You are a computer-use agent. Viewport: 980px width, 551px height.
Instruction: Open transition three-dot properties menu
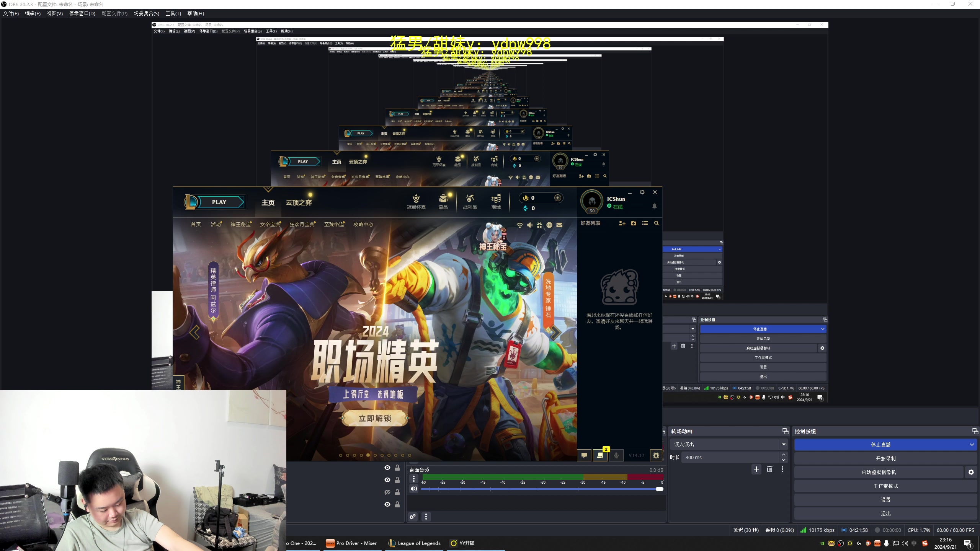click(782, 469)
